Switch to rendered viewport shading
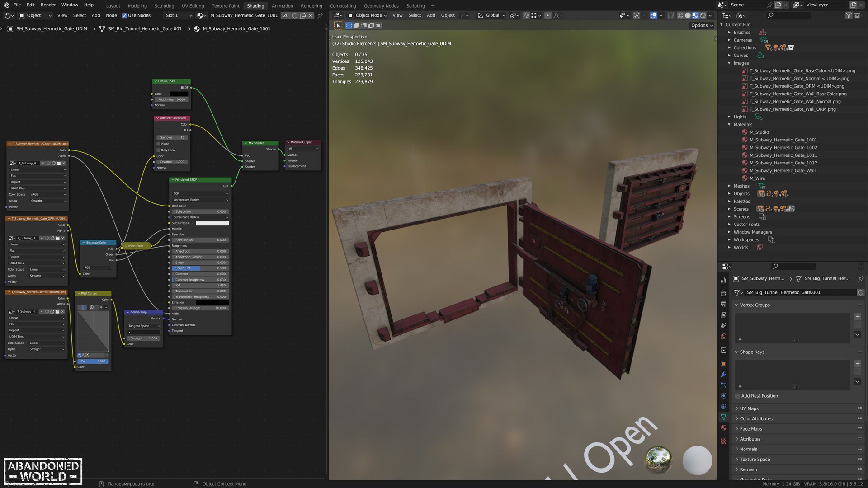The image size is (868, 488). (x=703, y=15)
